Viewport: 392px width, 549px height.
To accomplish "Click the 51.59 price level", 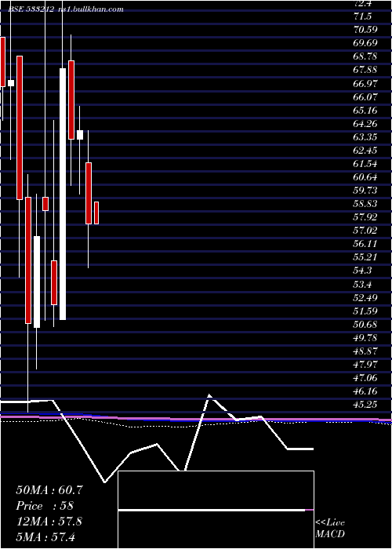I will tap(365, 311).
